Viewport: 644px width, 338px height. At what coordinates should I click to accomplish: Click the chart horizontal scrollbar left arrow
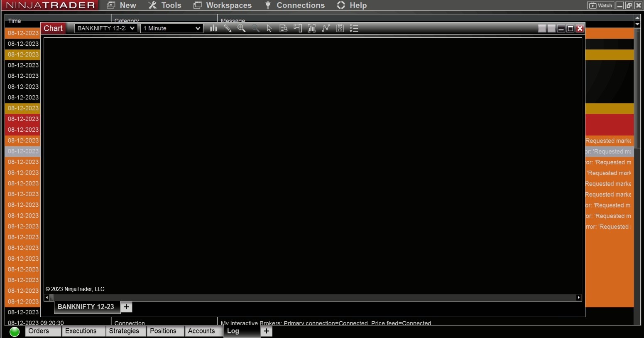[x=47, y=298]
